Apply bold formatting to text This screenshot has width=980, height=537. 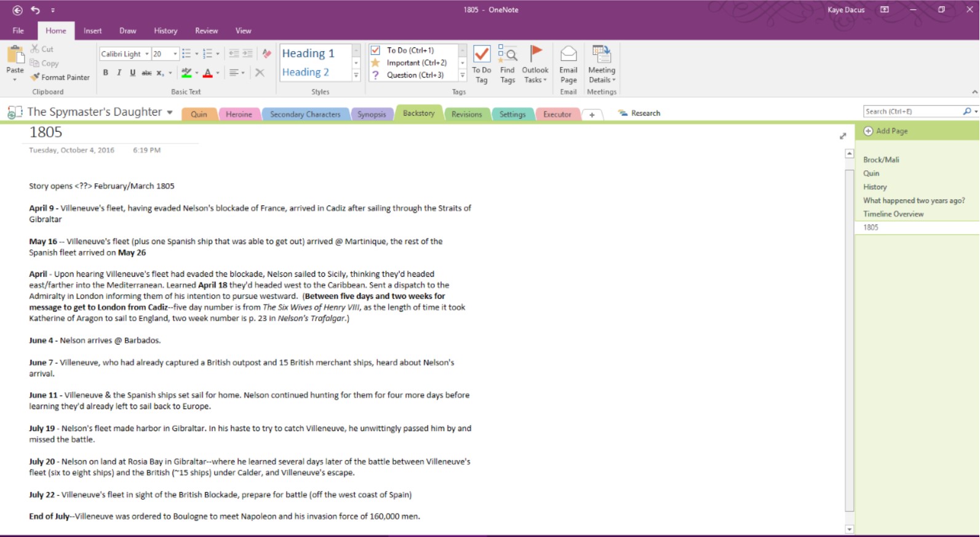pos(106,73)
